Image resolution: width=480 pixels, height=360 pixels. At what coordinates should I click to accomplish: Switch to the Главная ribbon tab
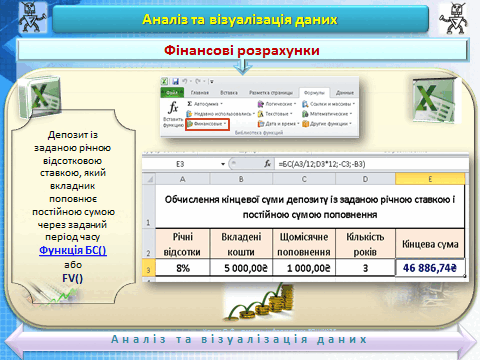click(200, 93)
